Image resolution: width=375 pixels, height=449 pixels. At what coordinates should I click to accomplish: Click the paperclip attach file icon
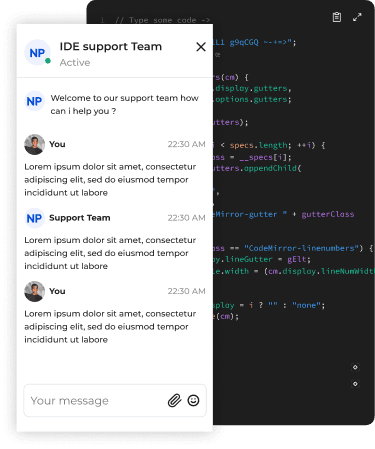click(174, 400)
